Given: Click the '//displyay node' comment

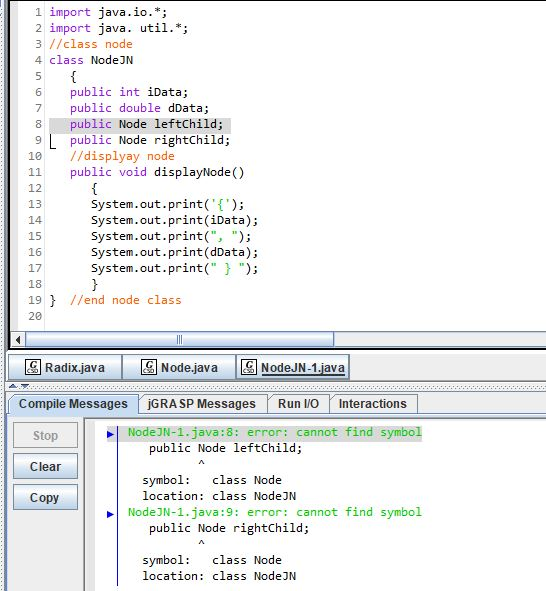Looking at the screenshot, I should (x=122, y=156).
